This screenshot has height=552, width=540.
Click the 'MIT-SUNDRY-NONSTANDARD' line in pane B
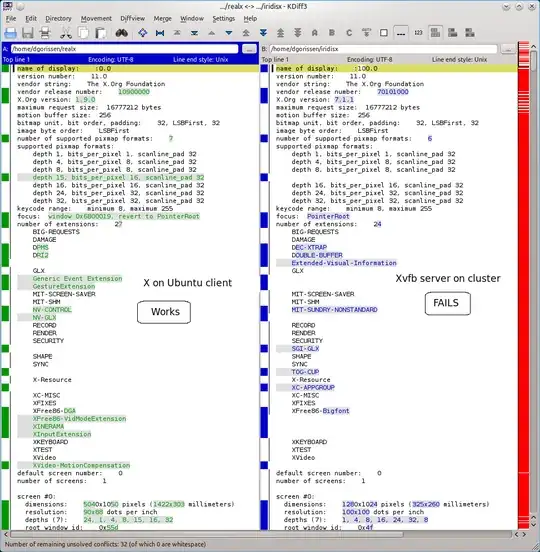point(334,309)
